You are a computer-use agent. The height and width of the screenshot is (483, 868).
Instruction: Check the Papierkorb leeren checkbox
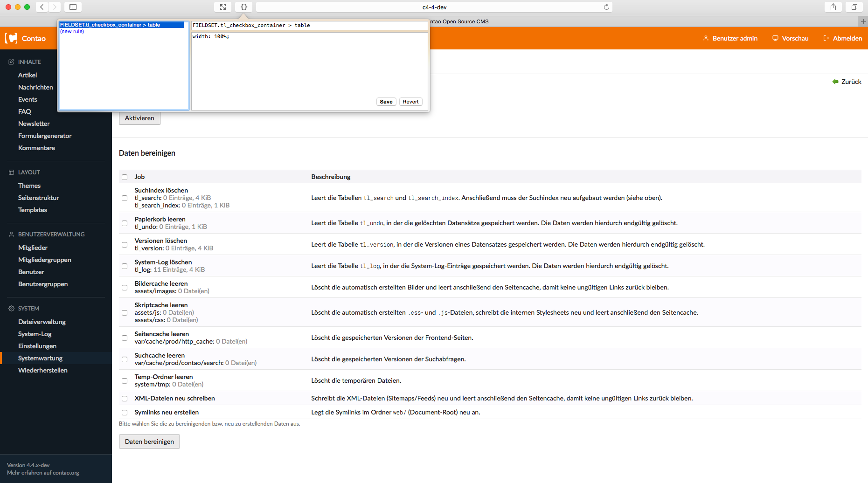(125, 223)
